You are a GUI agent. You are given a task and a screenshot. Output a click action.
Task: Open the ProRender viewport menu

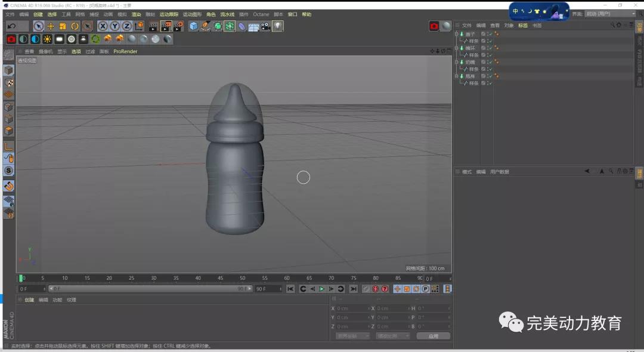[x=125, y=51]
